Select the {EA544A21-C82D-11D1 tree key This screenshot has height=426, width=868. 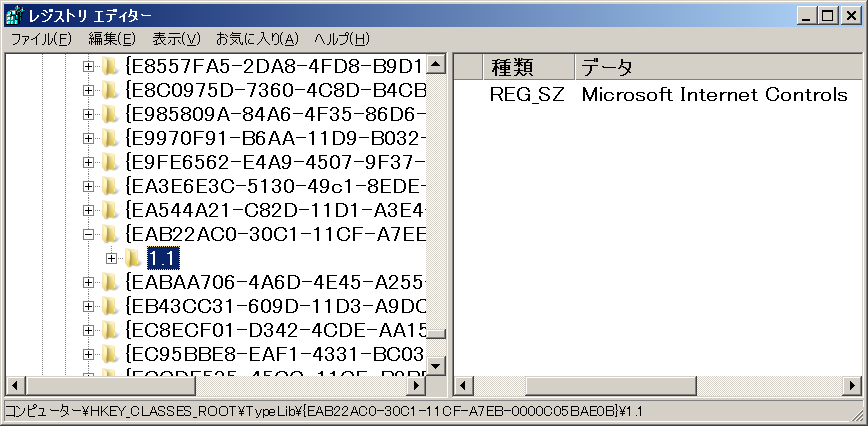click(275, 210)
